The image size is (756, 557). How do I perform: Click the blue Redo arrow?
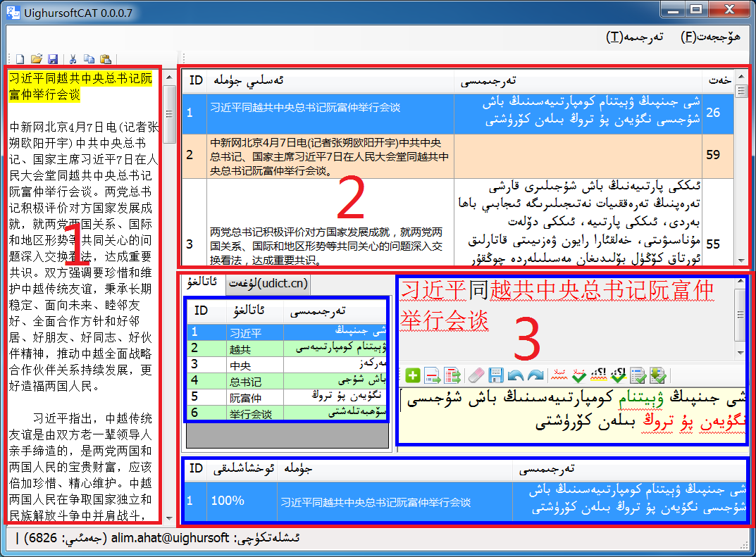point(535,375)
